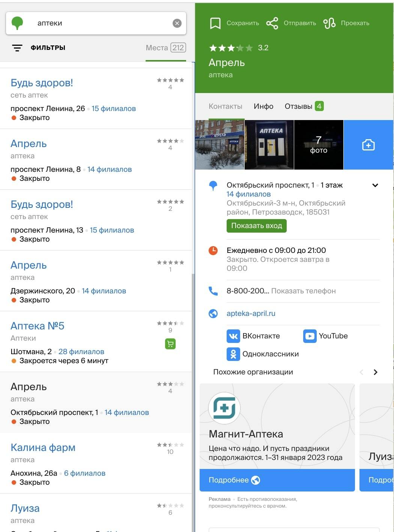Click the Отправить share icon

[x=272, y=23]
